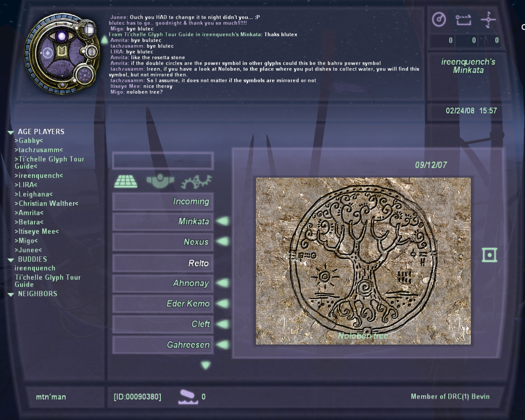Open the Minkata folder
The height and width of the screenshot is (420, 525).
[163, 221]
